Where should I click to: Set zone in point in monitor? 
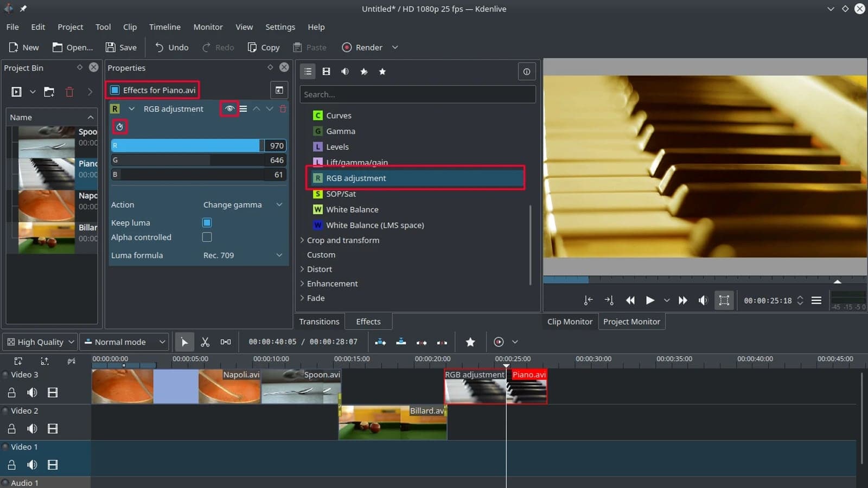click(x=588, y=300)
